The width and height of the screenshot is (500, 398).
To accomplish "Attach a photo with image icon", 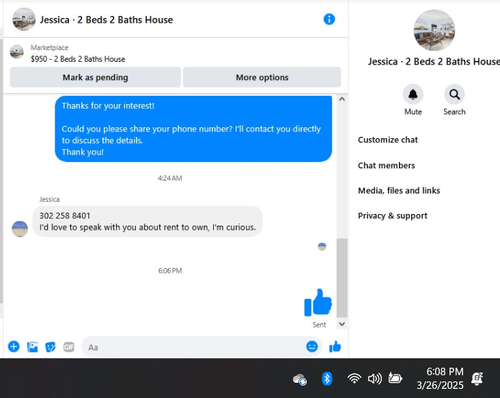I will (x=32, y=347).
